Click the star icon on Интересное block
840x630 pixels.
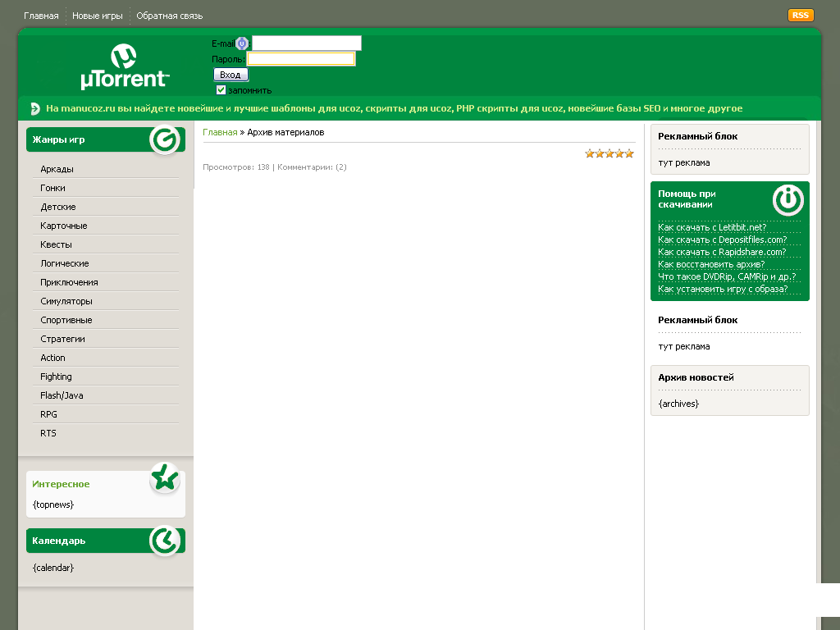pos(164,477)
